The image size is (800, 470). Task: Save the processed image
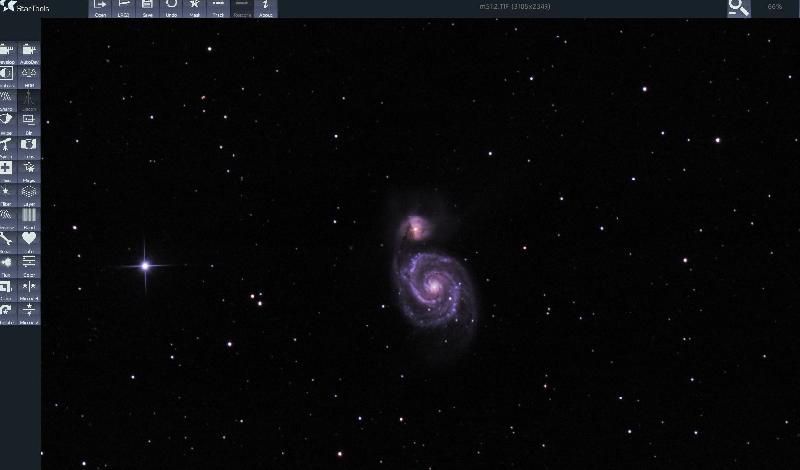[x=147, y=9]
